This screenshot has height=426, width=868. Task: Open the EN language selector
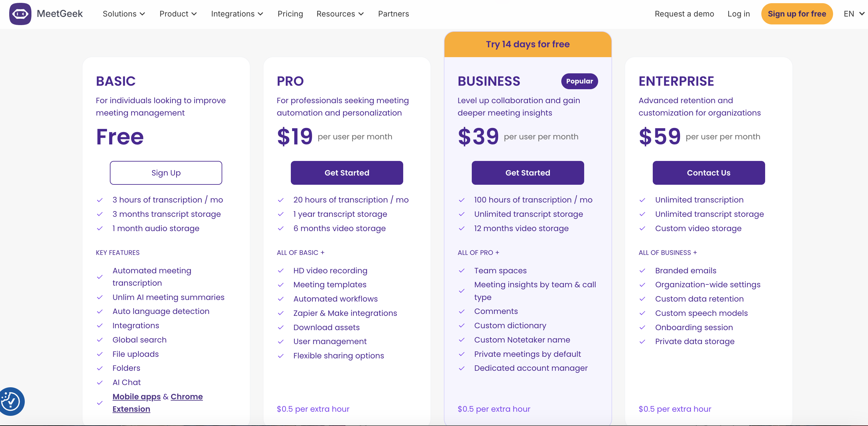(853, 14)
